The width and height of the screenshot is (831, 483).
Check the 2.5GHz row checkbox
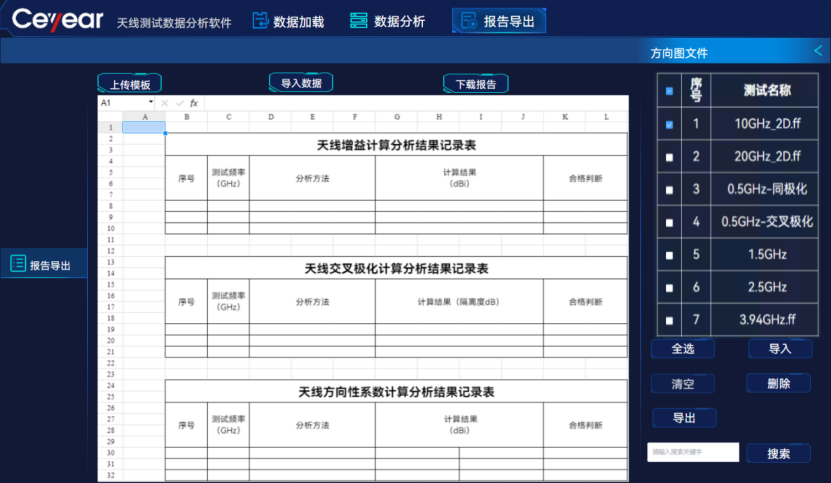(x=669, y=288)
